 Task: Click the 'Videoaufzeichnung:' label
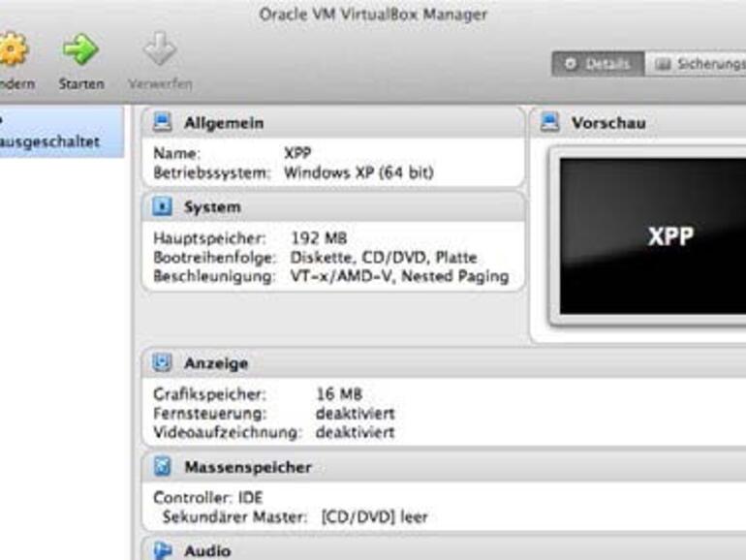[x=228, y=432]
